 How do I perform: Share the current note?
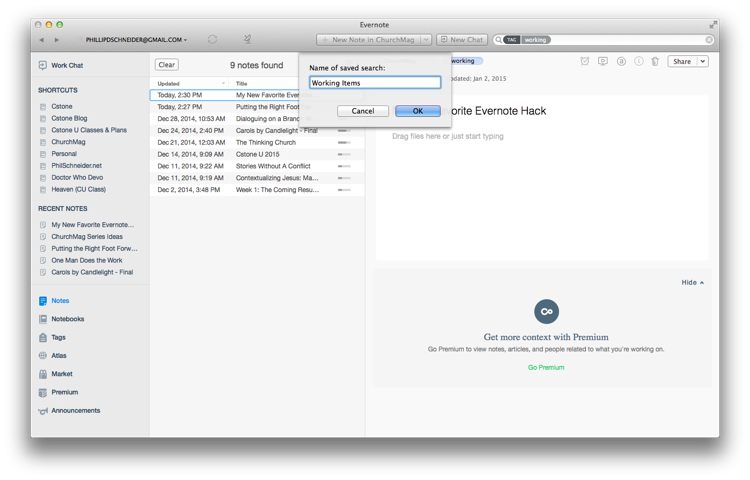point(682,61)
